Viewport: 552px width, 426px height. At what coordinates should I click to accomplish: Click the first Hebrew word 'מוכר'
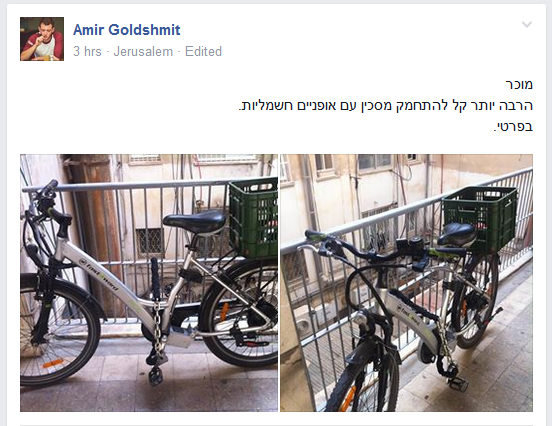[519, 84]
